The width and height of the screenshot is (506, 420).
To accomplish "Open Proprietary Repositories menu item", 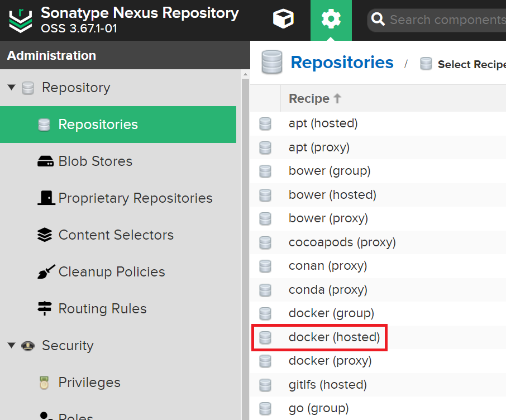I will coord(135,198).
